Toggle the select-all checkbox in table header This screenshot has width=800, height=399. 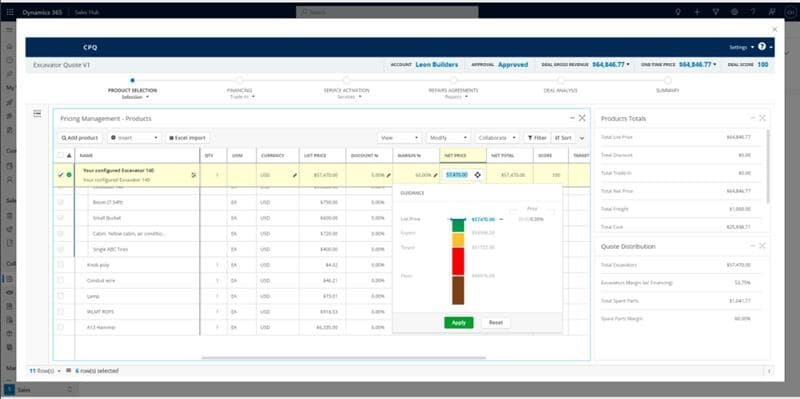click(x=60, y=155)
